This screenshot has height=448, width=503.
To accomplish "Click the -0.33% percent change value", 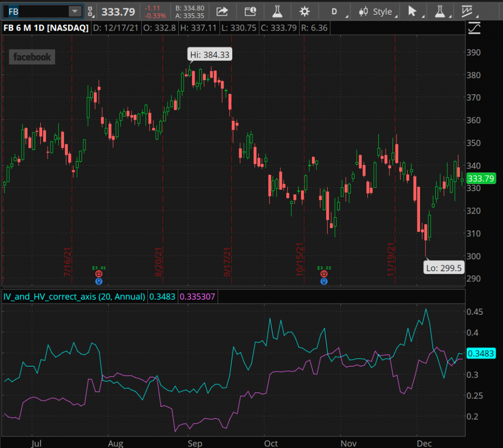I will [x=155, y=16].
